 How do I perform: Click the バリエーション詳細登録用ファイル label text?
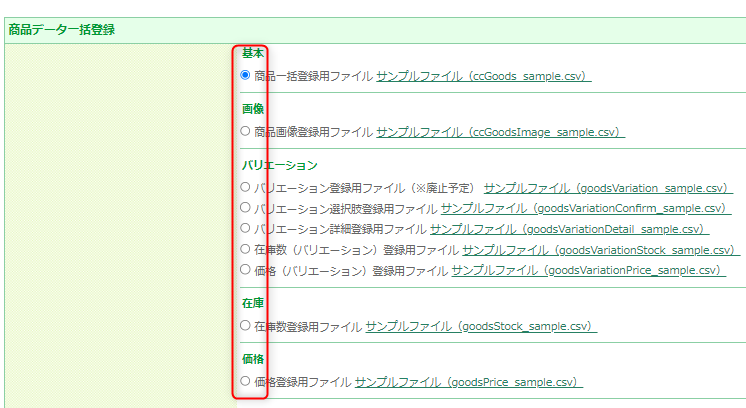(x=340, y=229)
